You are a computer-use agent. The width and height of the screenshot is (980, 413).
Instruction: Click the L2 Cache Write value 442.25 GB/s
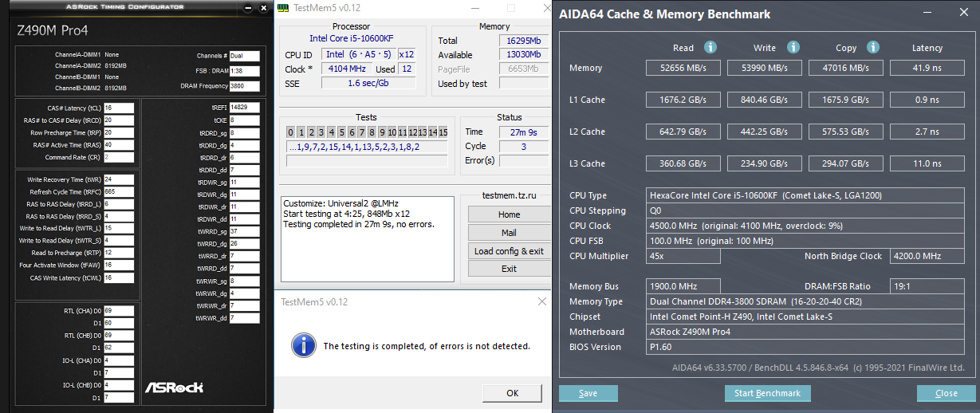click(x=765, y=132)
